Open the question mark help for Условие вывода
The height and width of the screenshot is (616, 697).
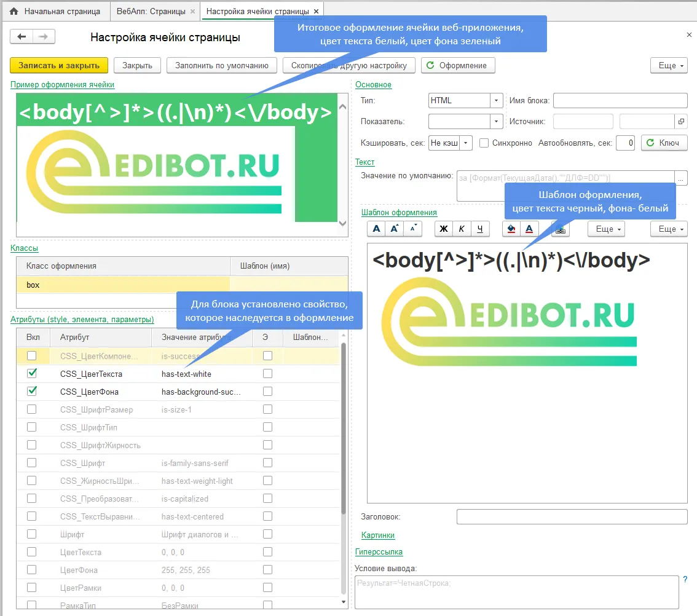(685, 579)
